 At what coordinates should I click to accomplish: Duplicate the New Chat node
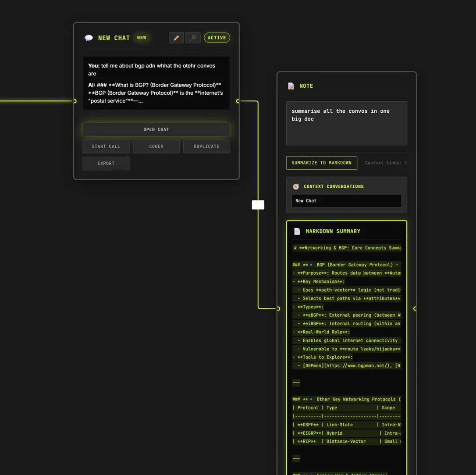tap(206, 146)
